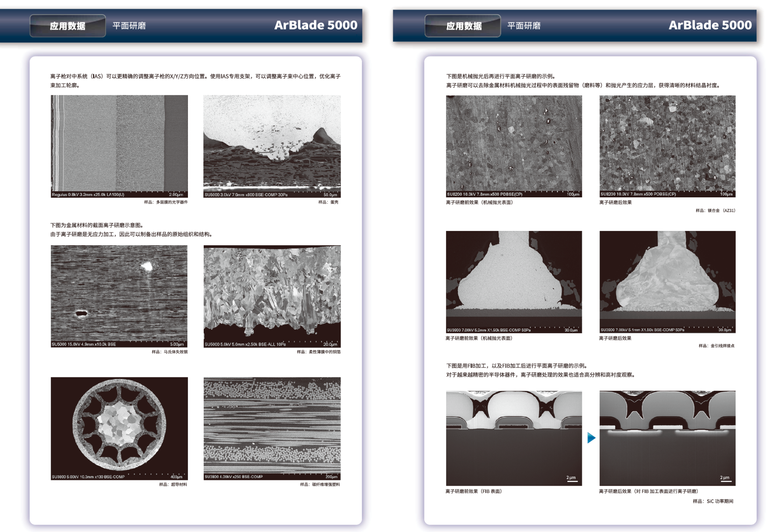Click the right page ArBlade 5000 title
The image size is (784, 532).
pos(710,25)
